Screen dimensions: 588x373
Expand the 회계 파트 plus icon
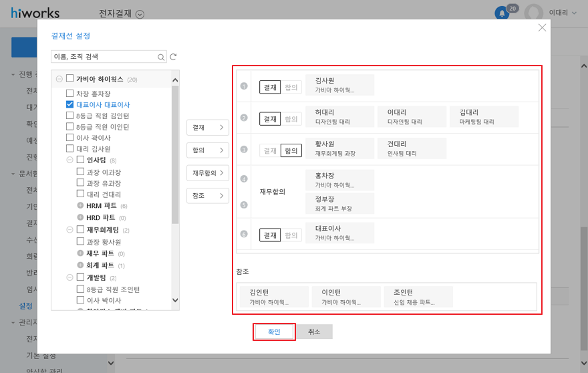(x=81, y=265)
